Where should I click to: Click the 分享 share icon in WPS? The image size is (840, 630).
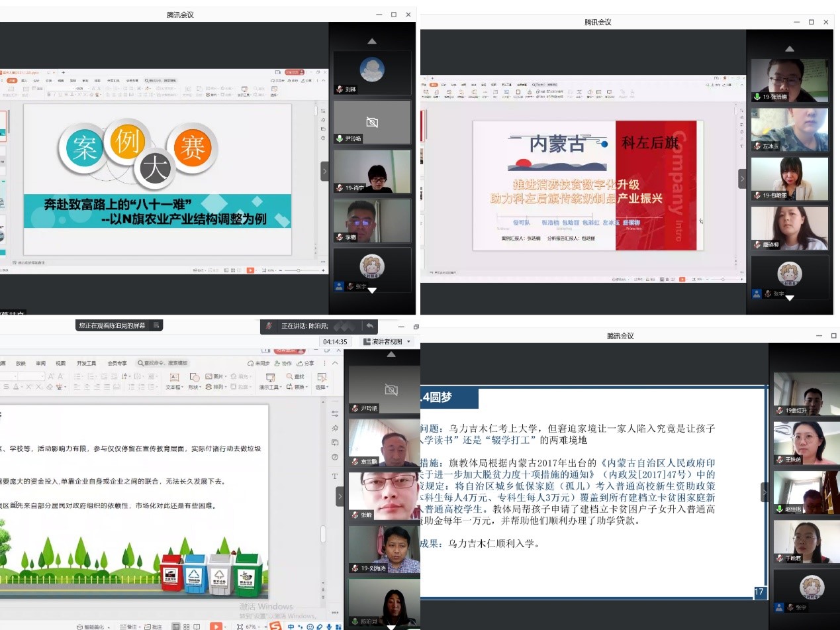point(306,363)
